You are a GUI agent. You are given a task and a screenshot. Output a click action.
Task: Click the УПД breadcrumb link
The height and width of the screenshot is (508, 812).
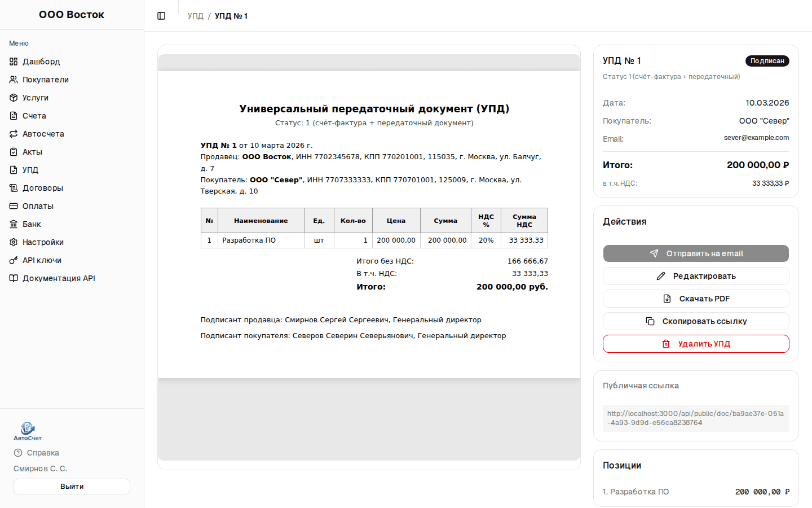[196, 16]
